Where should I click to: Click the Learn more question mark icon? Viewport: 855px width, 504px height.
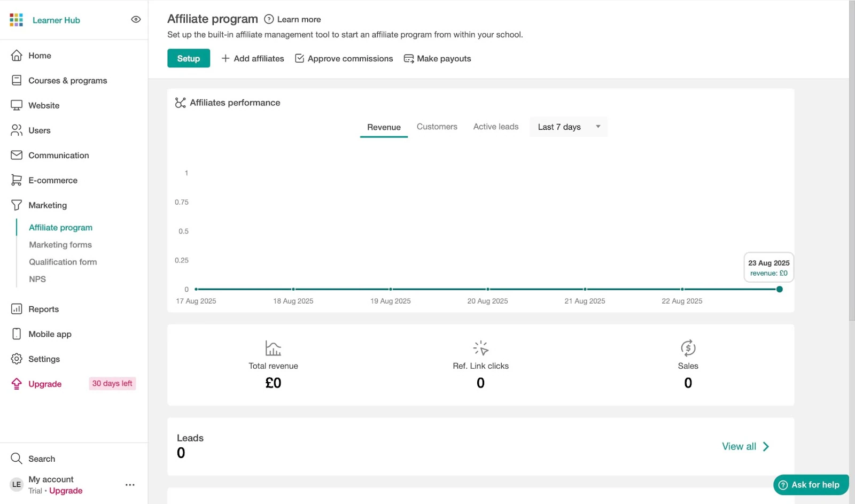(x=269, y=19)
